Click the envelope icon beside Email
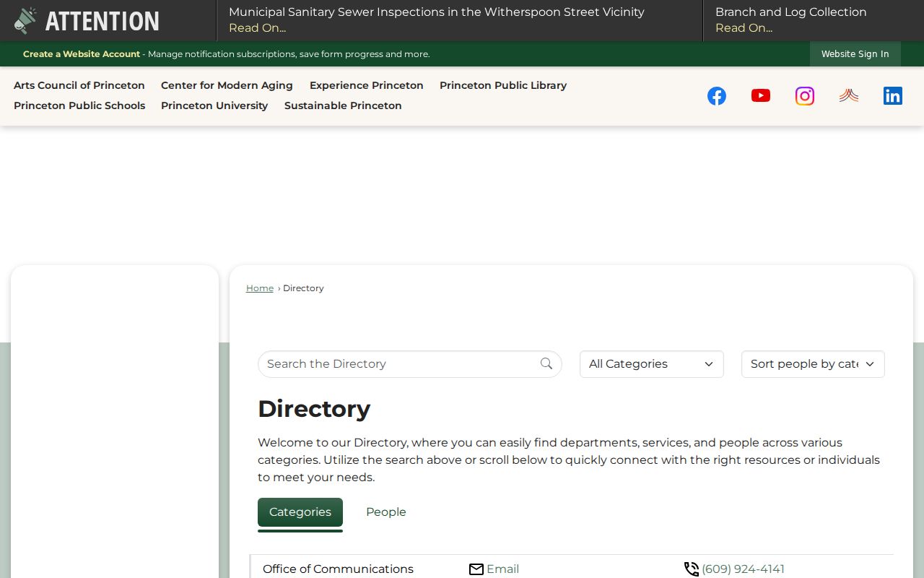Image resolution: width=924 pixels, height=578 pixels. 476,569
